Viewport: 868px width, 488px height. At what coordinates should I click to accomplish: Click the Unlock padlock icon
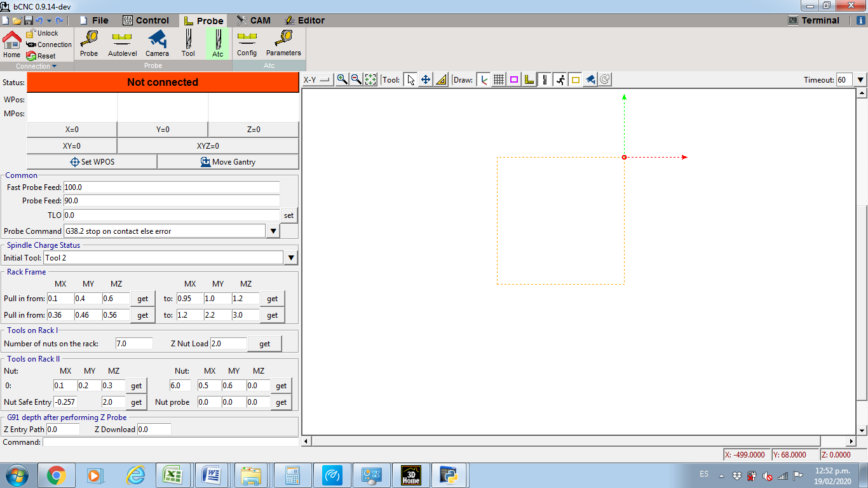pyautogui.click(x=31, y=33)
